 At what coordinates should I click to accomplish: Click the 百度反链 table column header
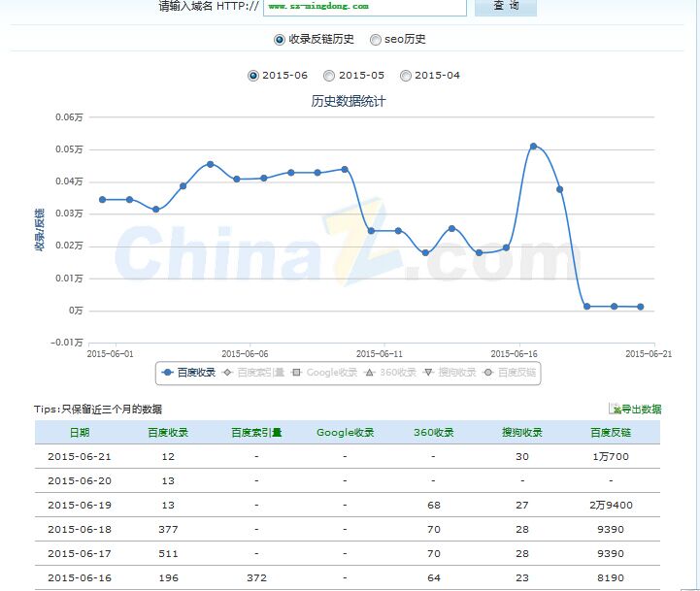click(x=611, y=433)
